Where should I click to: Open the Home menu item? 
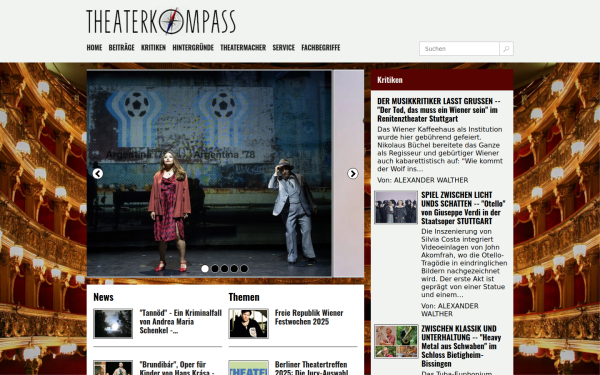click(x=94, y=47)
